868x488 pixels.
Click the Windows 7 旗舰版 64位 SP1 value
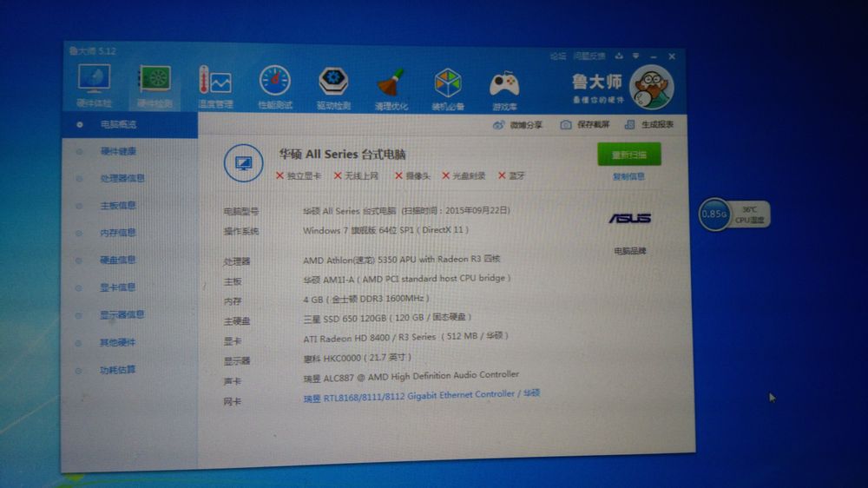click(386, 230)
